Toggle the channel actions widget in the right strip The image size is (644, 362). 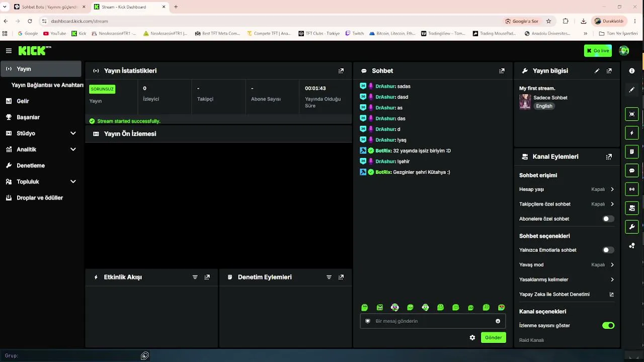(x=632, y=208)
